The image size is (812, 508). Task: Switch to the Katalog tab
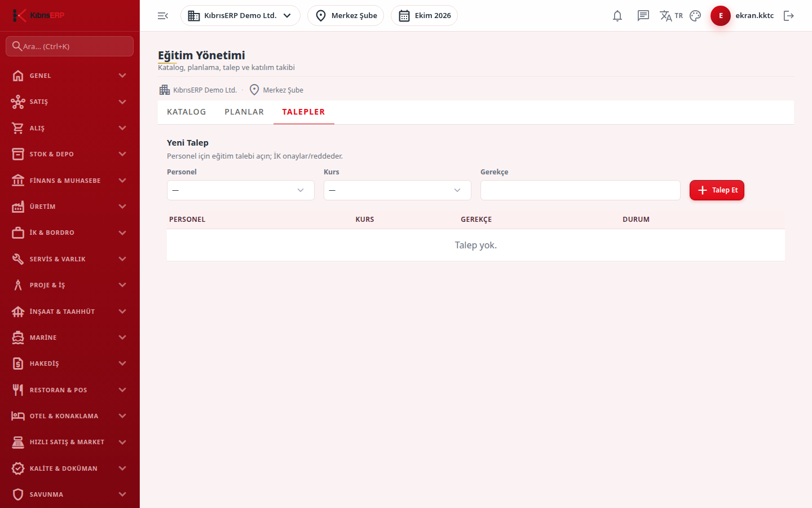click(x=187, y=112)
